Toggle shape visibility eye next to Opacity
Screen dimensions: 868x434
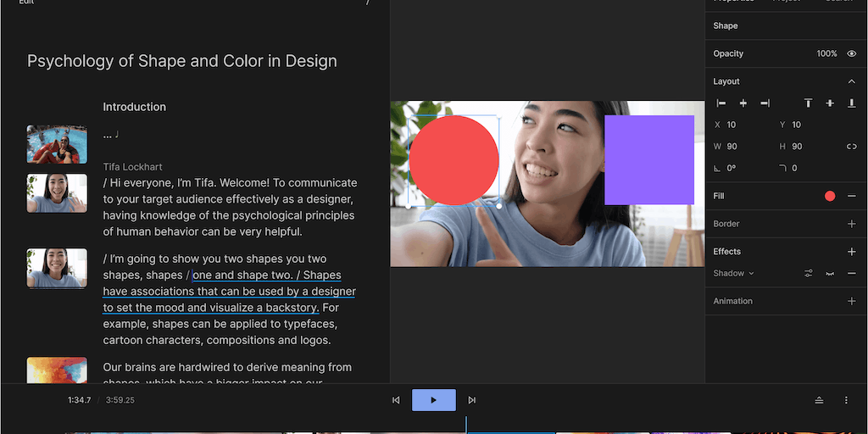[852, 53]
